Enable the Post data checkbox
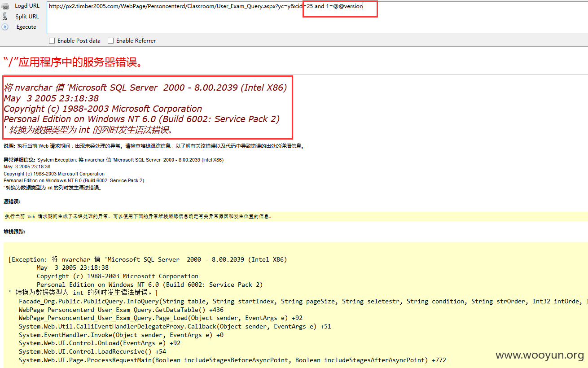Image resolution: width=588 pixels, height=368 pixels. click(x=53, y=41)
